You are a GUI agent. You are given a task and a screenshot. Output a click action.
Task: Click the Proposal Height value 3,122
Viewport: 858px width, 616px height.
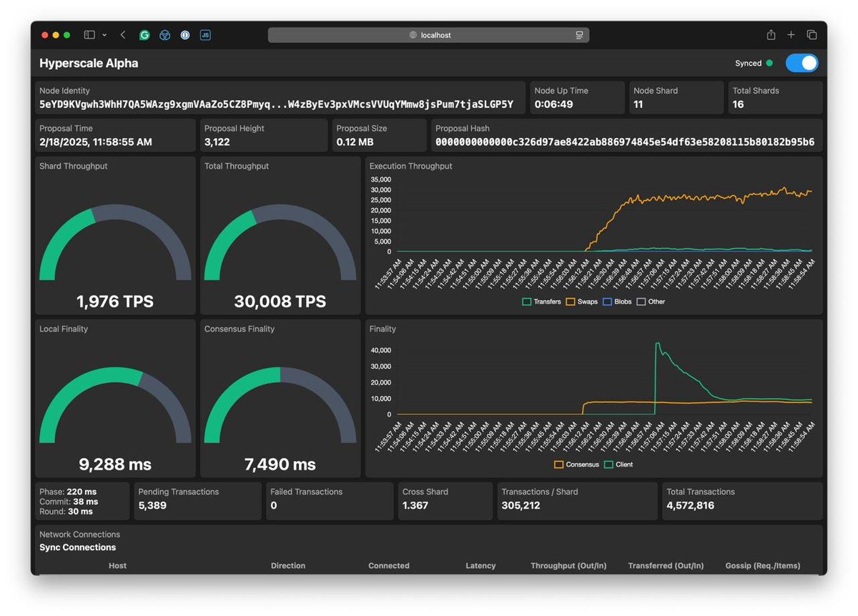coord(217,142)
